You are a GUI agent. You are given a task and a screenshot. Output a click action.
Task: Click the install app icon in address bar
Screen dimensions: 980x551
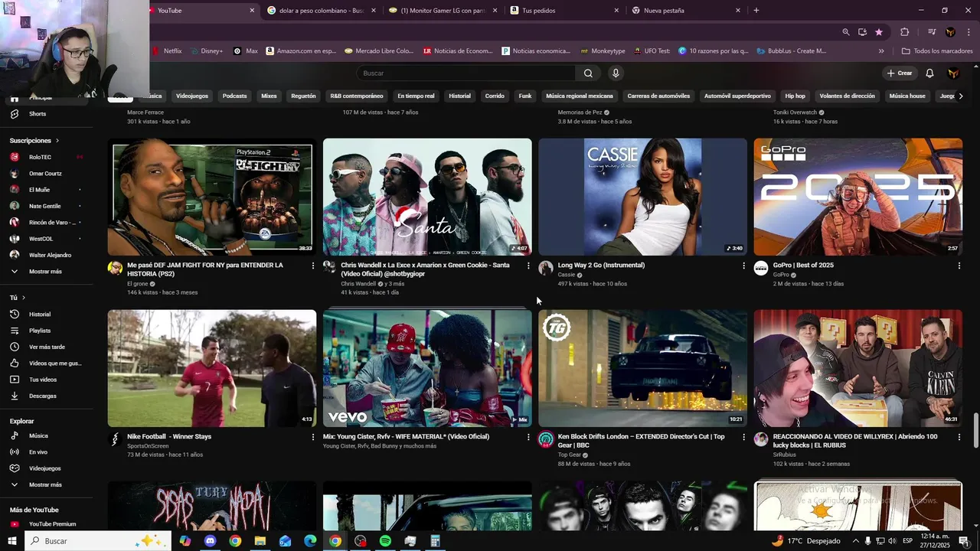(x=862, y=32)
